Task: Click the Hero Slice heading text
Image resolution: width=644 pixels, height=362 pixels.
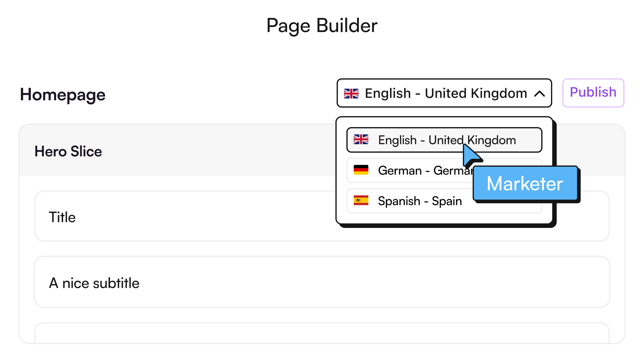Action: (x=68, y=151)
